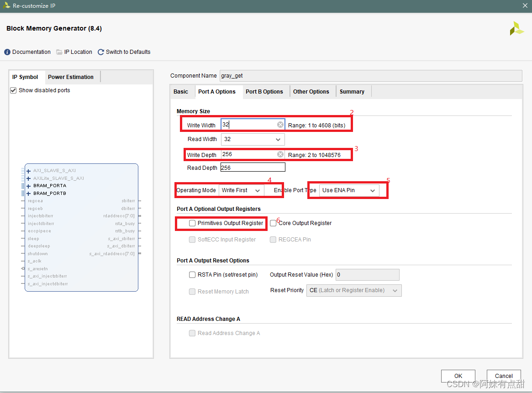Open the Documentation info icon
The image size is (532, 393).
tap(7, 52)
